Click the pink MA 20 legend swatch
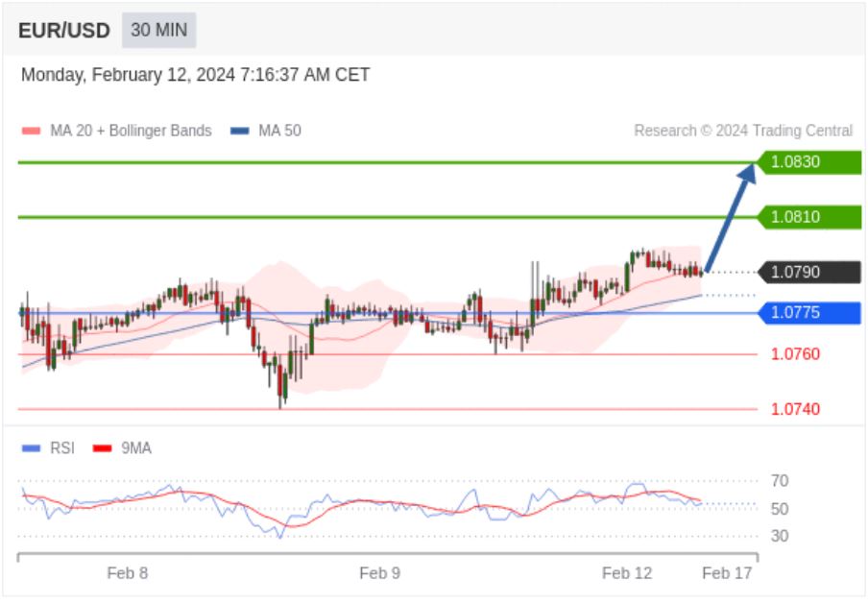This screenshot has width=868, height=603. point(31,132)
